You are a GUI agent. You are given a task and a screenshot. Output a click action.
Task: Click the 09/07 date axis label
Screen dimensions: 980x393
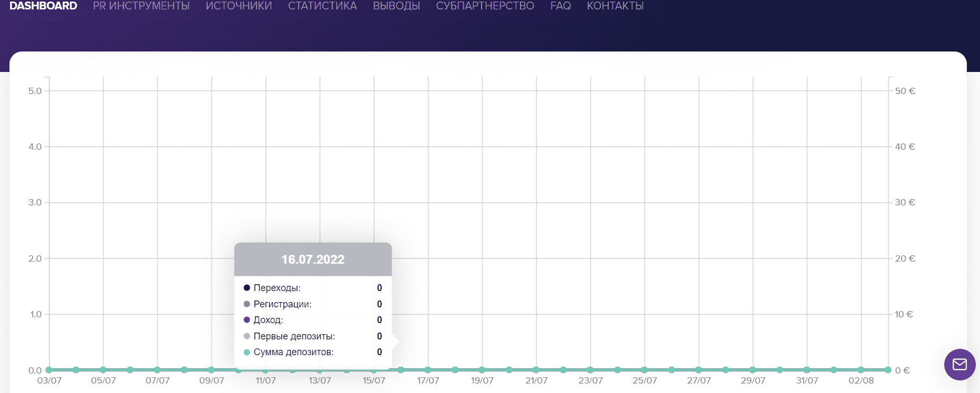tap(211, 380)
